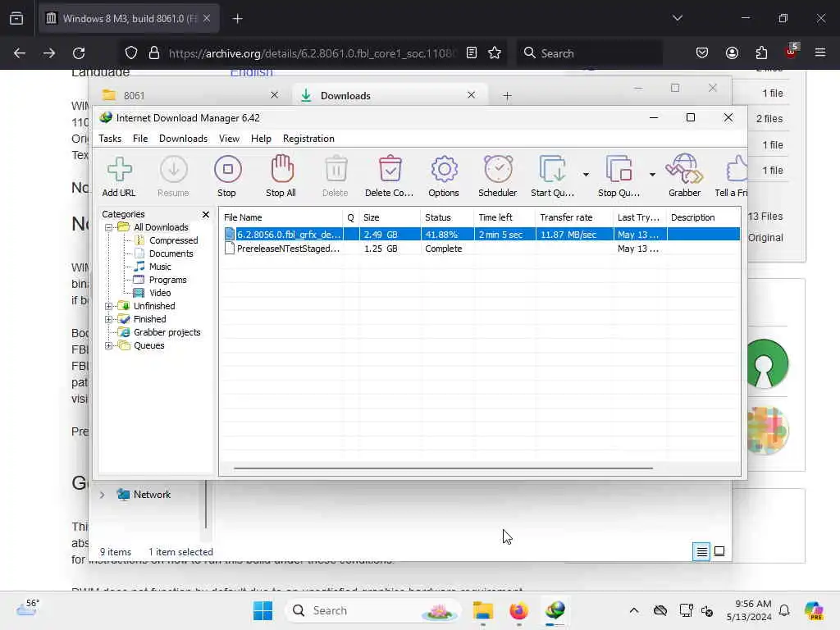840x630 pixels.
Task: Expand the Finished category
Action: (109, 319)
